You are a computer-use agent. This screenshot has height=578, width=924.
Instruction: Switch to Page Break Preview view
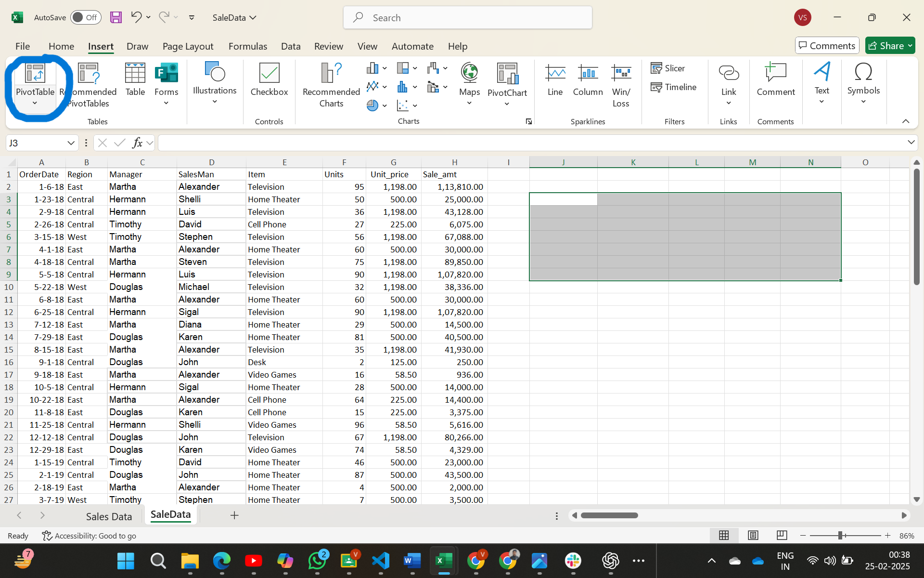pos(781,535)
